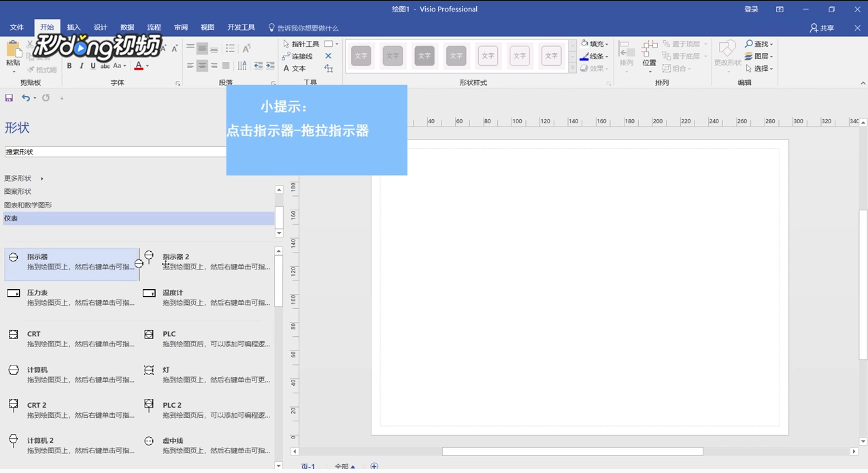Select the PLC shape

point(207,339)
